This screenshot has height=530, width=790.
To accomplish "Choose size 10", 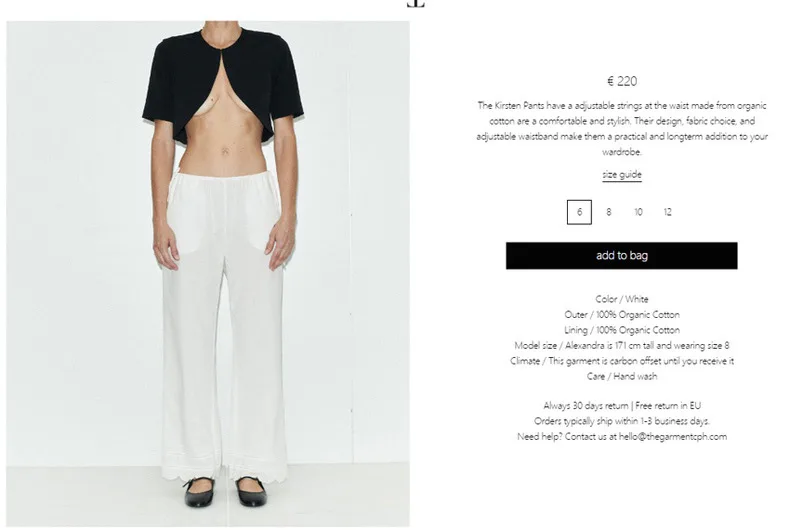I will 638,212.
